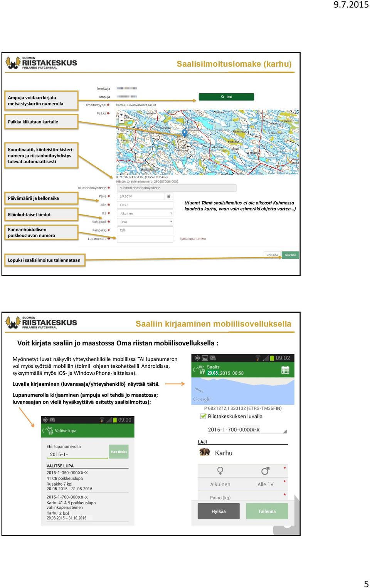Image resolution: width=370 pixels, height=588 pixels.
Task: Click the Riistakeskus logo on the mobile slide
Action: click(x=41, y=323)
